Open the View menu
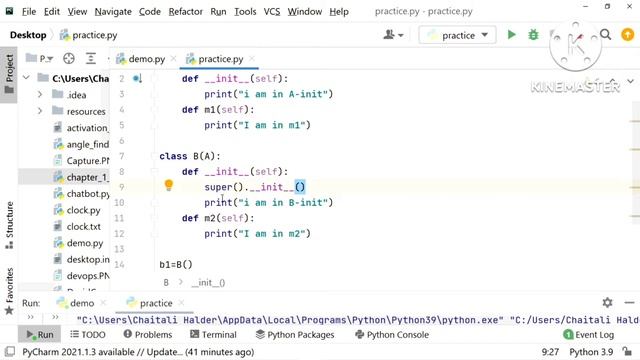 77,11
